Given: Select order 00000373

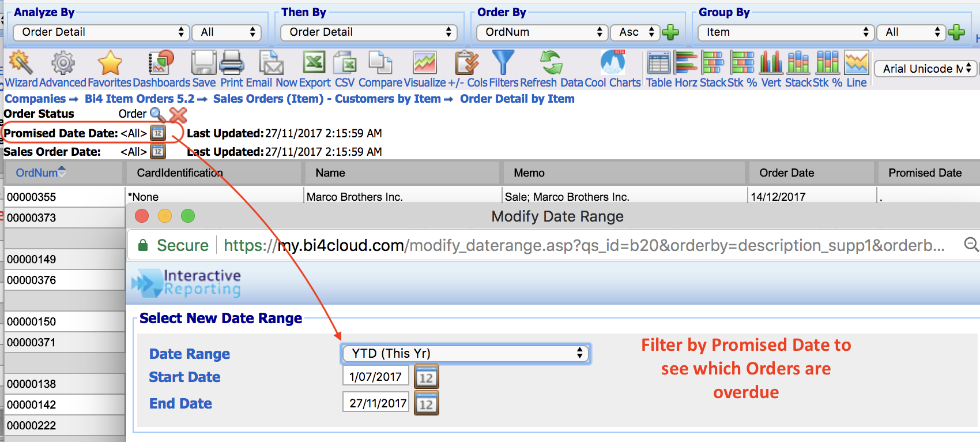Looking at the screenshot, I should pos(32,218).
